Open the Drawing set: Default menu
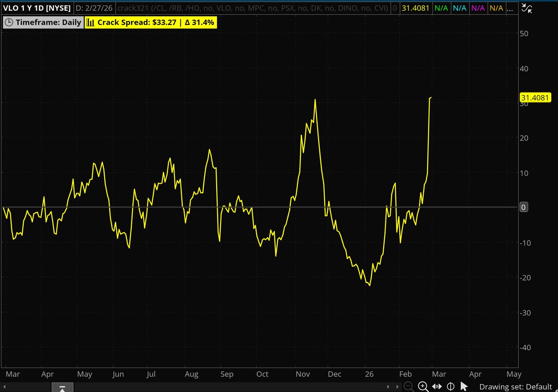This screenshot has height=392, width=558. 516,386
